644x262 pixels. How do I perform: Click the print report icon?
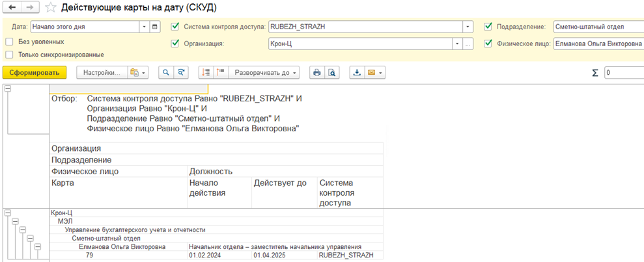pyautogui.click(x=317, y=73)
